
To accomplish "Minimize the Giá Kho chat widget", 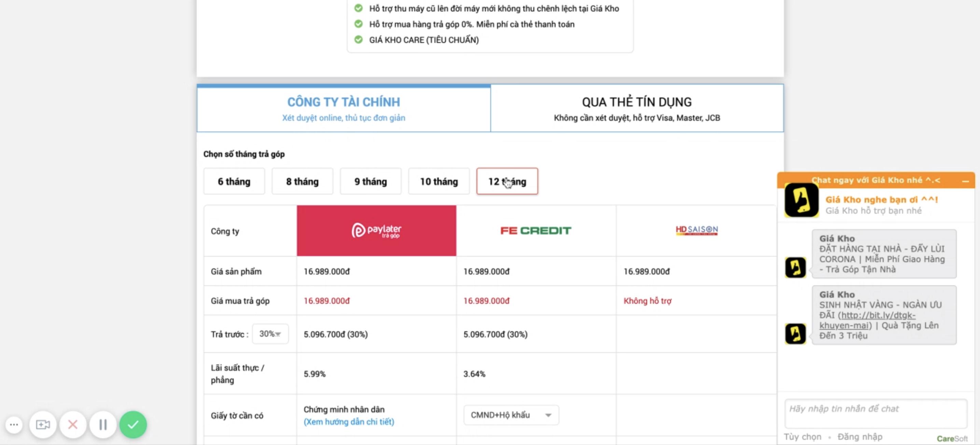I will [965, 181].
